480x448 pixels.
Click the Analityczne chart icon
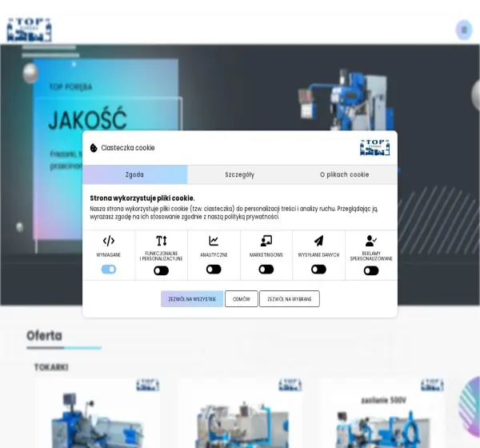pos(214,241)
